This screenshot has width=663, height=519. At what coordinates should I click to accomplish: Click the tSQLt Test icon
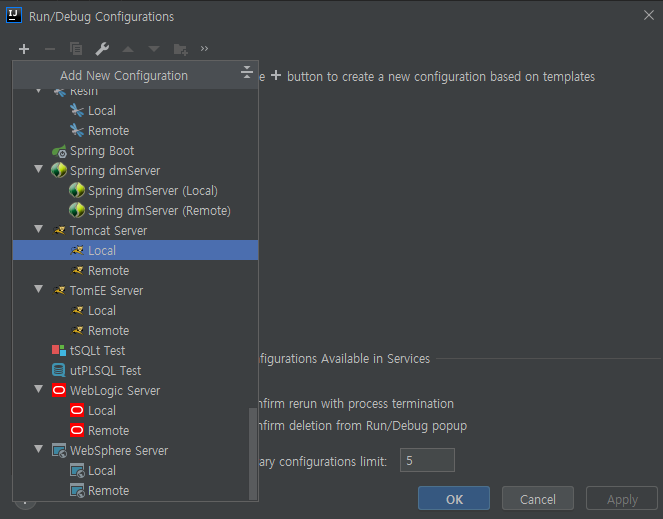click(59, 351)
